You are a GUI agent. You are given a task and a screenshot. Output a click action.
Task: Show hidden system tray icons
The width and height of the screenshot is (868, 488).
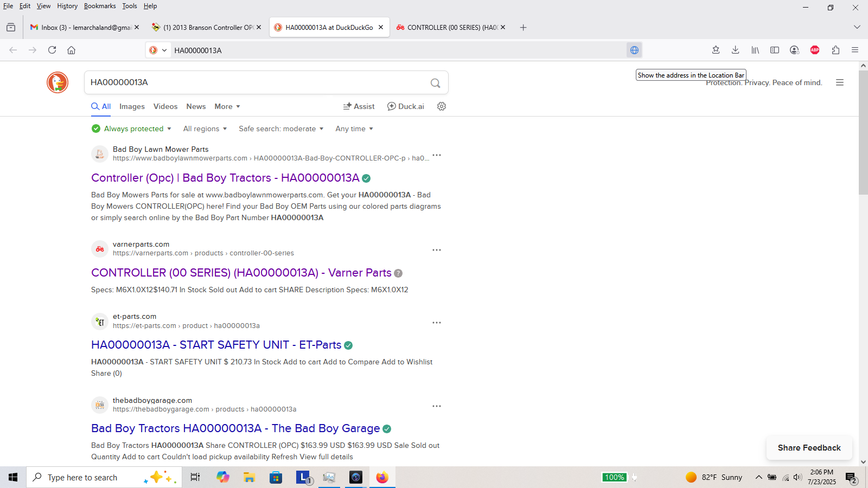point(758,477)
